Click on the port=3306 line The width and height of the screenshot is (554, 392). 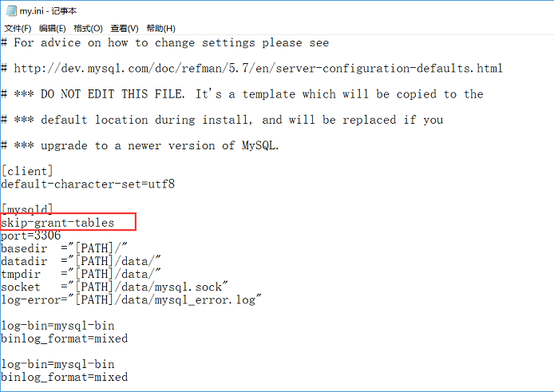(x=31, y=236)
